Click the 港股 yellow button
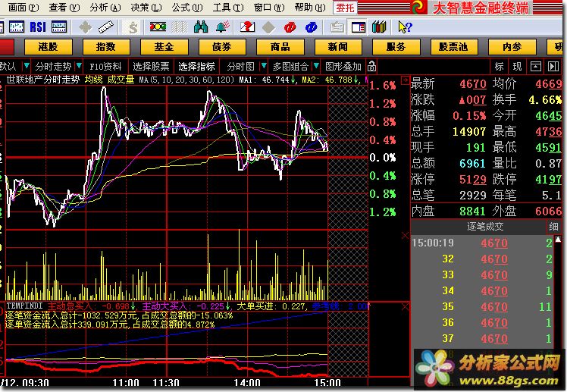567x392 pixels. pyautogui.click(x=48, y=47)
